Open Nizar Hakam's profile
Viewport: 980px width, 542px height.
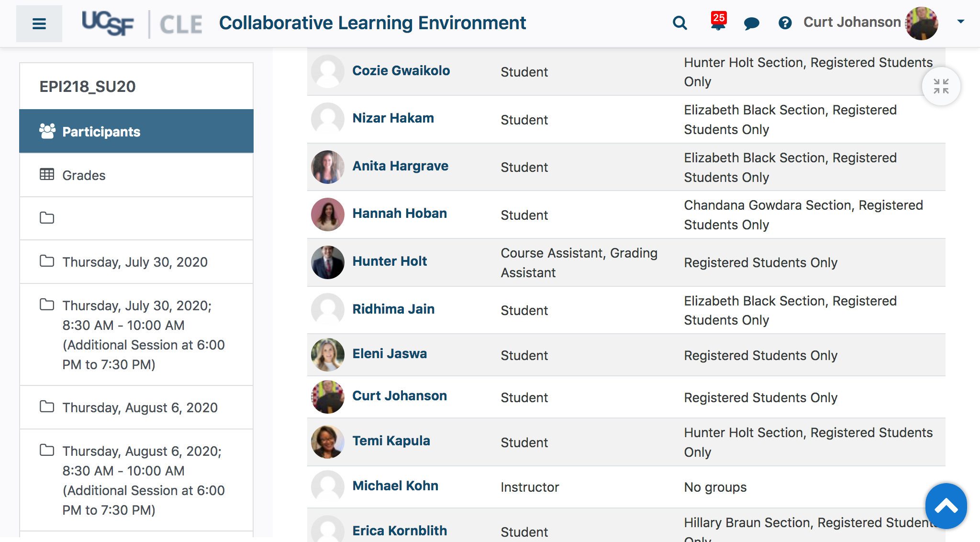coord(393,118)
